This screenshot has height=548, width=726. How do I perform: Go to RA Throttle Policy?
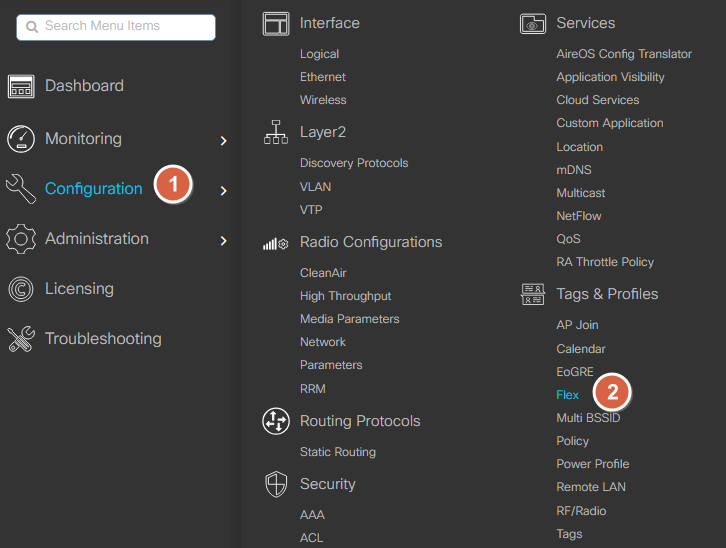pyautogui.click(x=605, y=262)
